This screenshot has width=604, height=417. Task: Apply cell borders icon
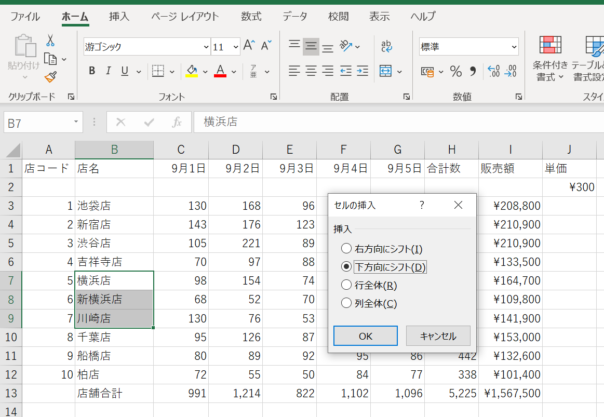[x=158, y=71]
